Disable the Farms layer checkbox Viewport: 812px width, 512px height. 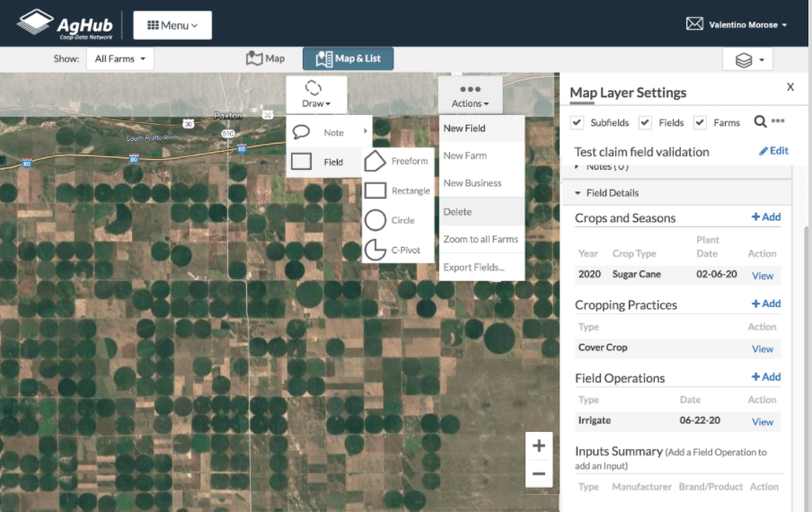tap(701, 122)
